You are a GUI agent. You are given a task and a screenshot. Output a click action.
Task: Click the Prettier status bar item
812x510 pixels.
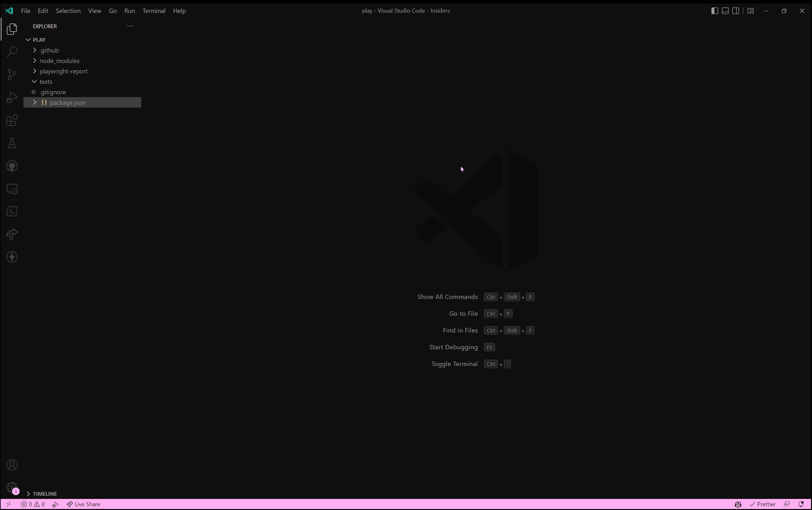click(762, 504)
